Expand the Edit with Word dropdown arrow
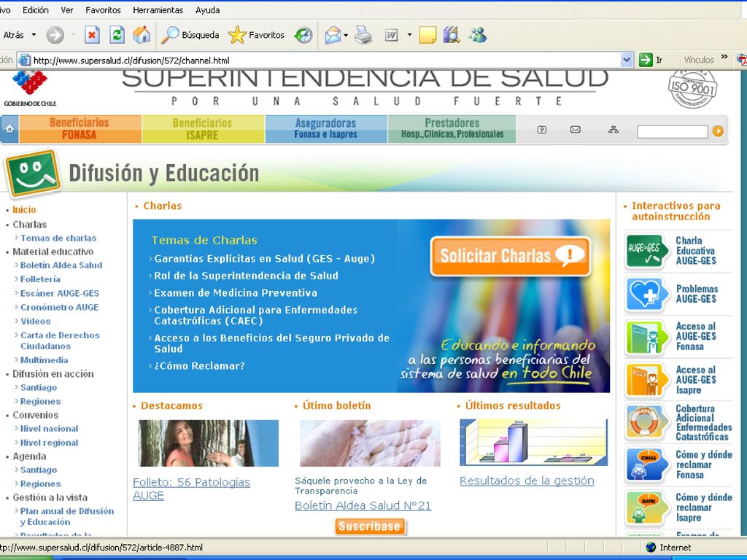Image resolution: width=747 pixels, height=560 pixels. [x=409, y=35]
